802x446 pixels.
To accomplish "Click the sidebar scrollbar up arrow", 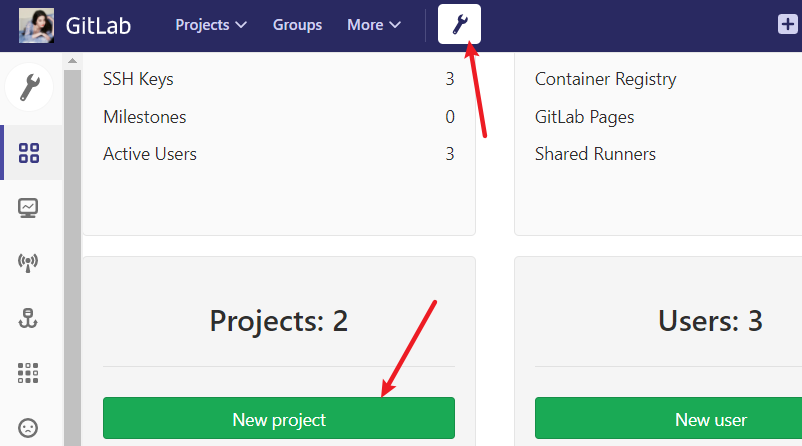I will click(x=73, y=61).
